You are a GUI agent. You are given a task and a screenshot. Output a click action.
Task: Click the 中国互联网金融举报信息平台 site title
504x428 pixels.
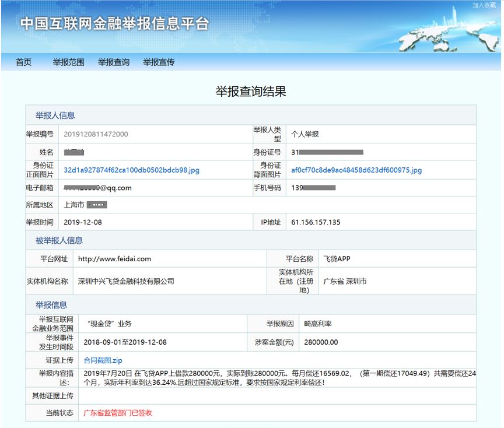[114, 24]
